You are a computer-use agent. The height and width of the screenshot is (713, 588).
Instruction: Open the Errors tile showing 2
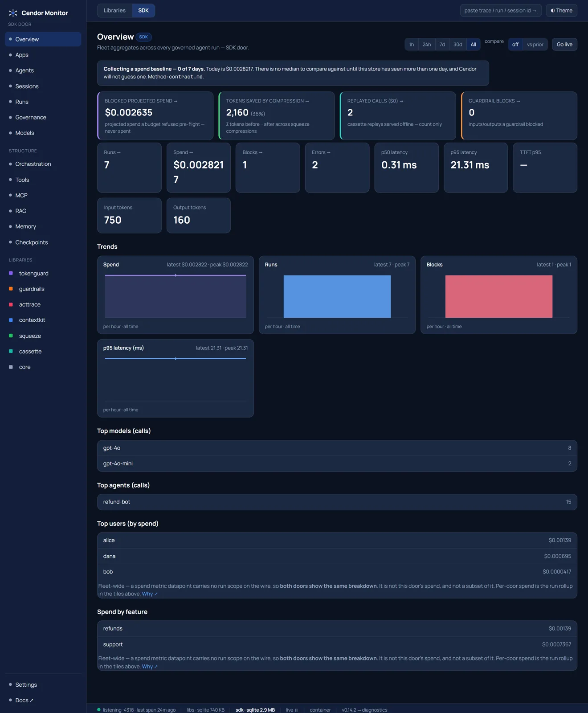click(x=337, y=168)
